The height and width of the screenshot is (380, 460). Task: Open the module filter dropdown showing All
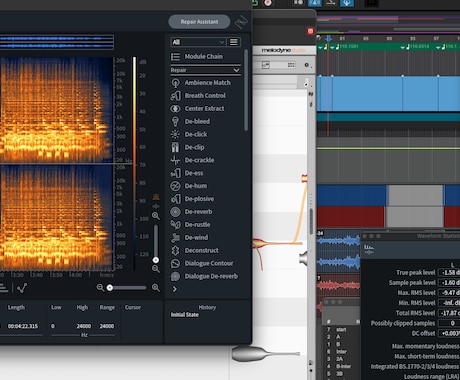point(198,42)
